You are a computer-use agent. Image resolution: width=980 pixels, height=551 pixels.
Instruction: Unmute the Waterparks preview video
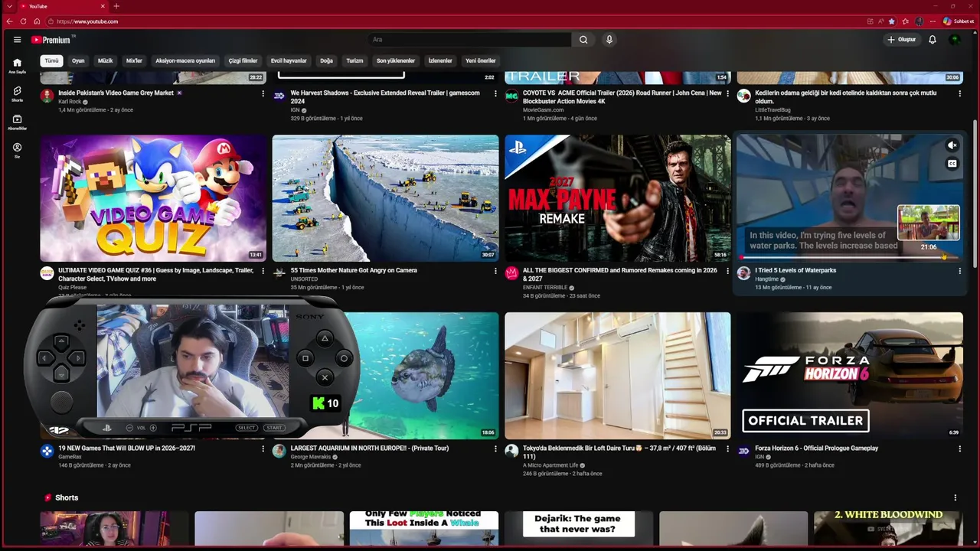pyautogui.click(x=952, y=145)
